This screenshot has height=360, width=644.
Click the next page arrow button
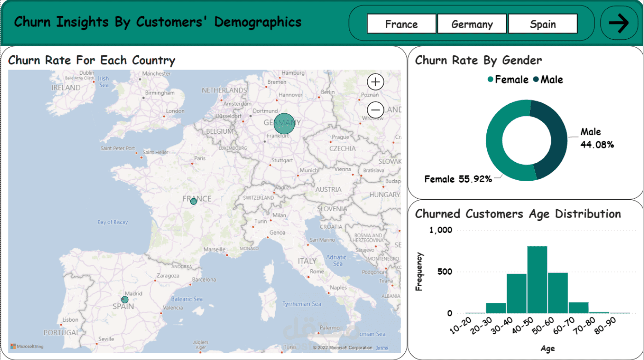pyautogui.click(x=619, y=23)
